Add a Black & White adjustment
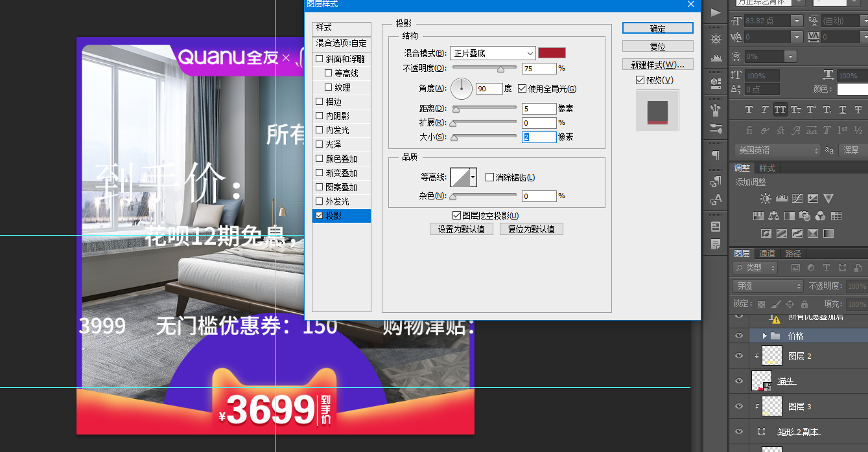This screenshot has height=452, width=868. coord(789,216)
